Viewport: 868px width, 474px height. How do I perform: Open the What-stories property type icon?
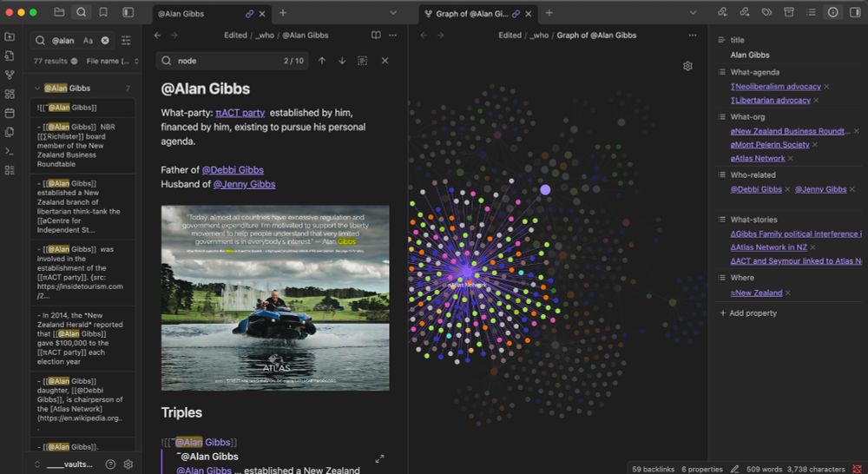pos(721,220)
